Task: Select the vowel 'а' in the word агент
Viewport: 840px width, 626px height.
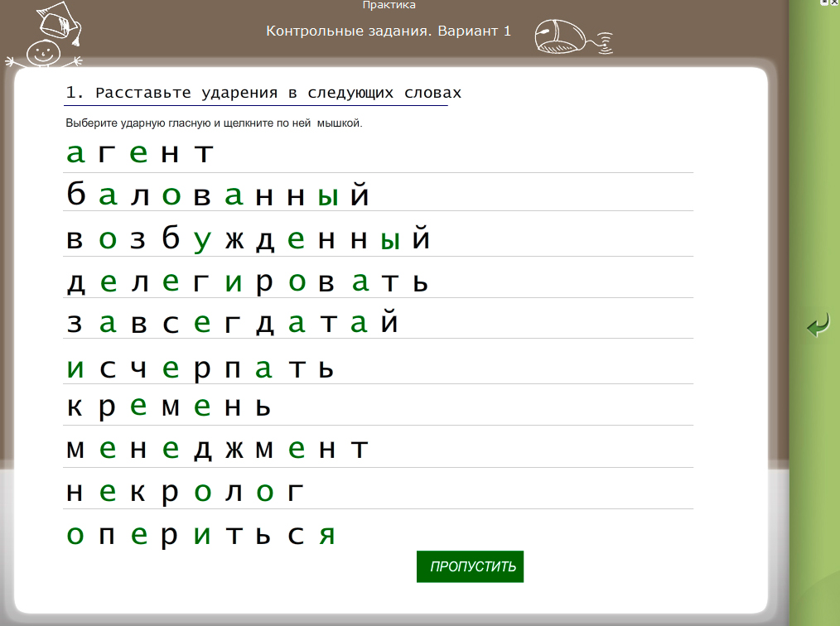Action: click(75, 154)
